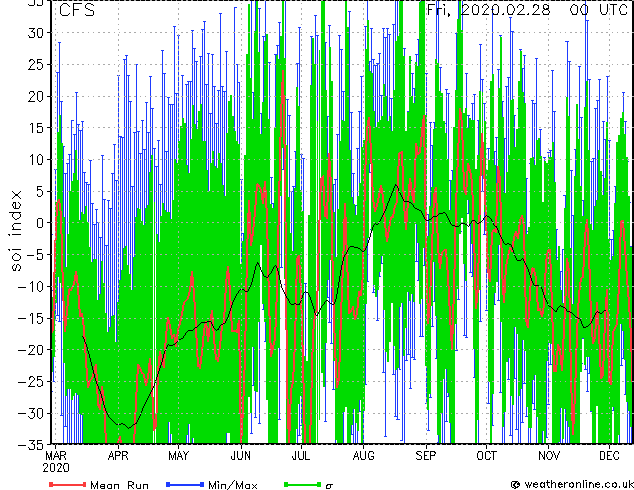The image size is (634, 490).
Task: Click the y-axis value 25
Action: pos(35,64)
